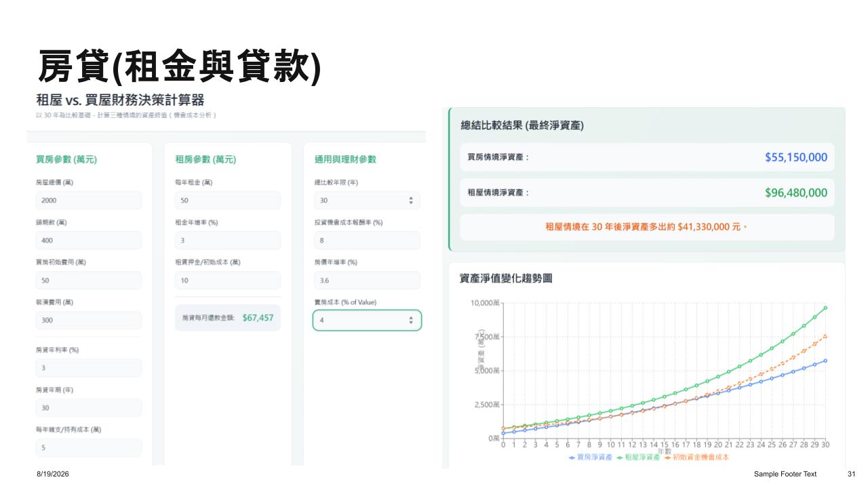This screenshot has width=868, height=488.
Task: Click the 房貸年利率 field showing 3
Action: click(89, 368)
